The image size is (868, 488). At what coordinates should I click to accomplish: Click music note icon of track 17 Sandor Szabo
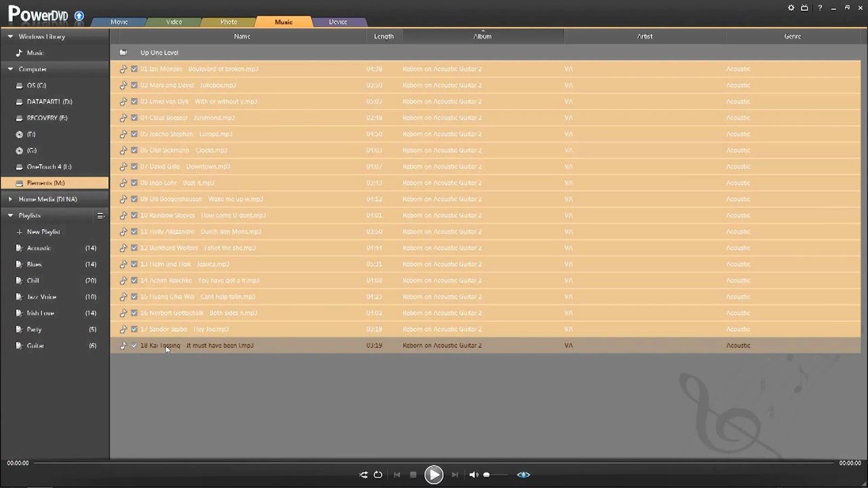[123, 329]
